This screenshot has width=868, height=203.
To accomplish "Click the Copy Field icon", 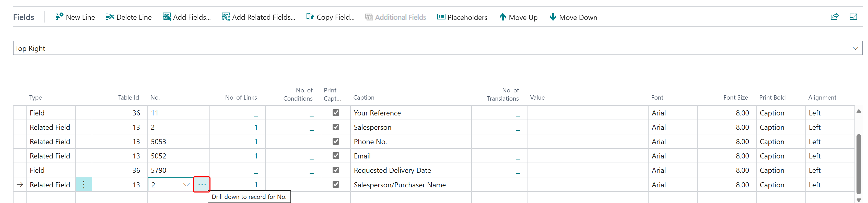I will pyautogui.click(x=310, y=17).
